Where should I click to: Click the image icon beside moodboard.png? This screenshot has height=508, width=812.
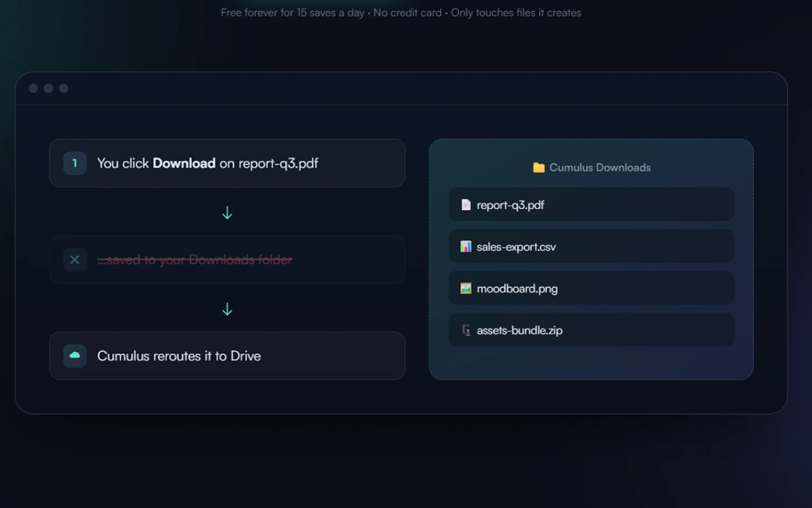(x=465, y=289)
